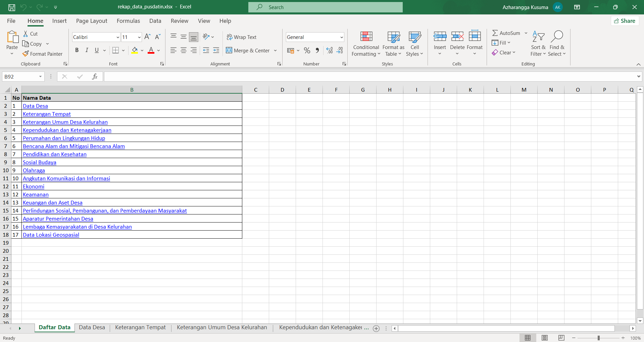This screenshot has width=644, height=342.
Task: Open the Name Box dropdown arrow
Action: [40, 77]
